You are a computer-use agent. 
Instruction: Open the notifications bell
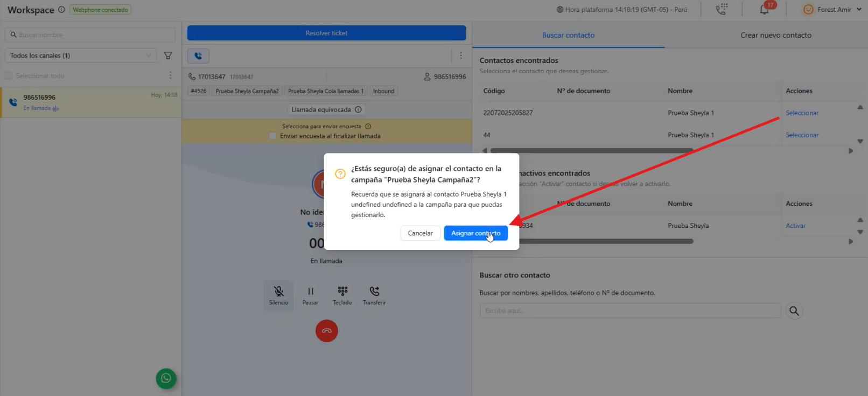click(764, 10)
